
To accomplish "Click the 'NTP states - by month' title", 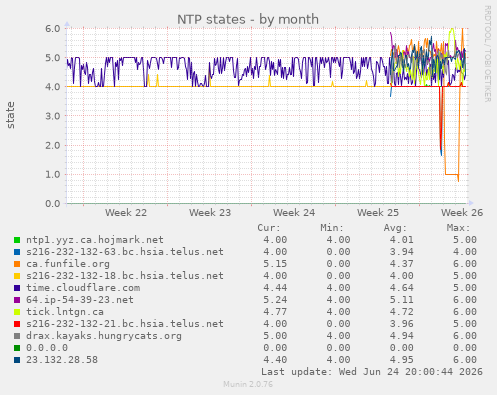I will coord(248,19).
